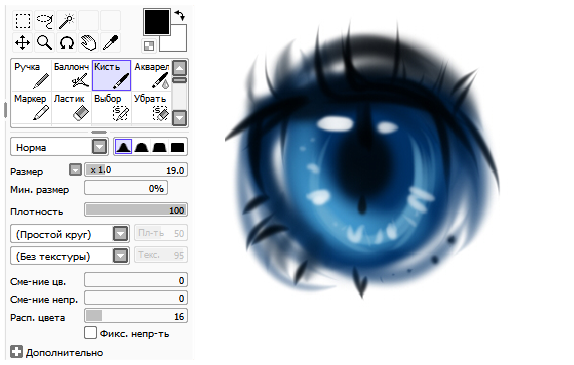574x365 pixels.
Task: Open the Размер size multiplier dropdown
Action: pos(75,170)
